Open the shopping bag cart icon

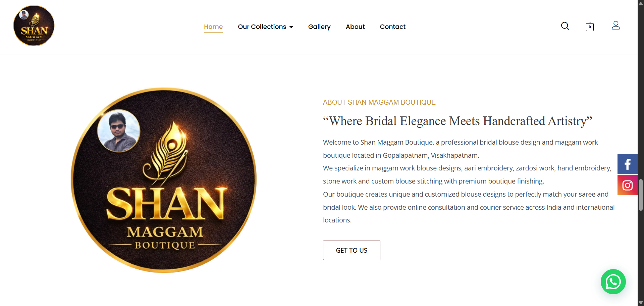tap(590, 27)
